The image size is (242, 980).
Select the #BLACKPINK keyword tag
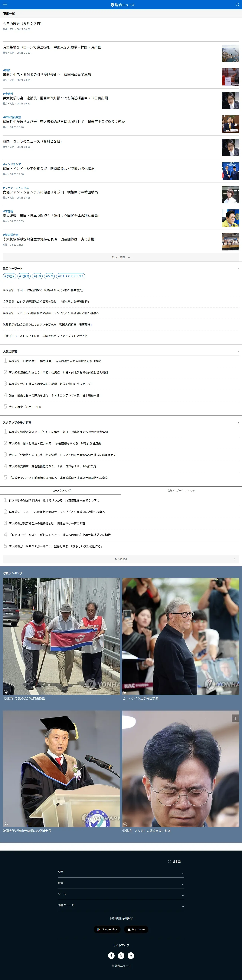[x=70, y=276]
